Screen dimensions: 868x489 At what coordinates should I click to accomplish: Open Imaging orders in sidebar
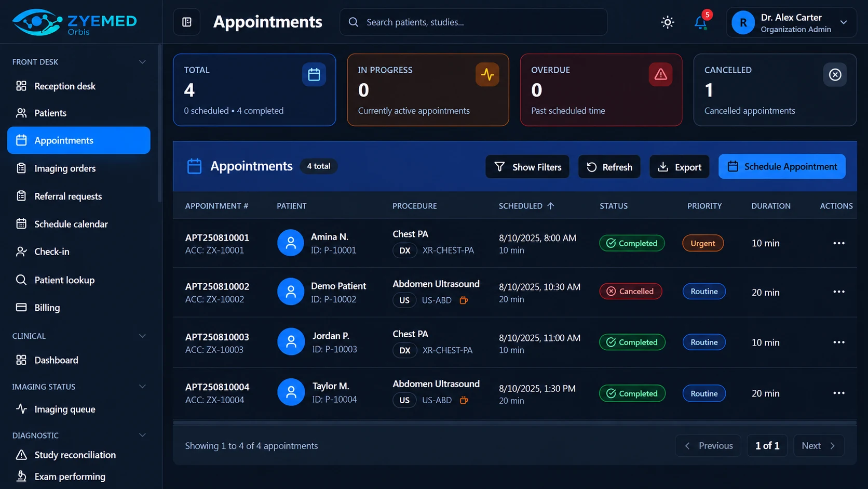pyautogui.click(x=79, y=168)
